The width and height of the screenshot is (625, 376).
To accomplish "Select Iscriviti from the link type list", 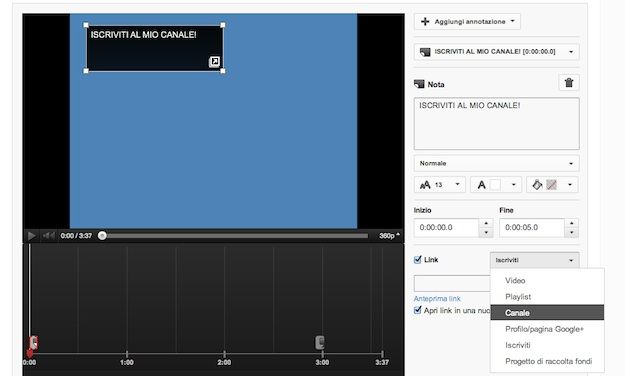I will tap(547, 345).
